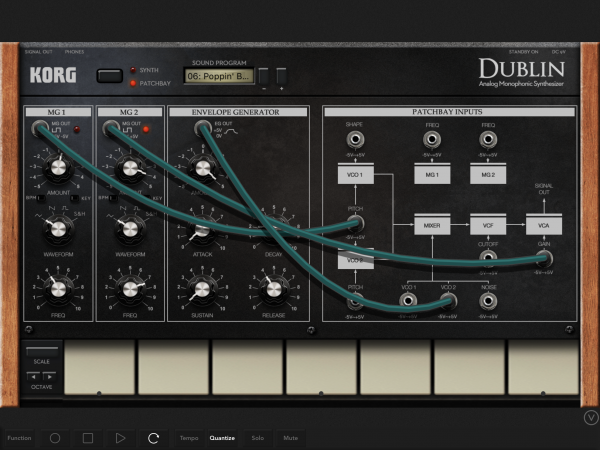Screen dimensions: 600x450
Task: Click the MG 1 Freq input jack
Action: (x=432, y=140)
